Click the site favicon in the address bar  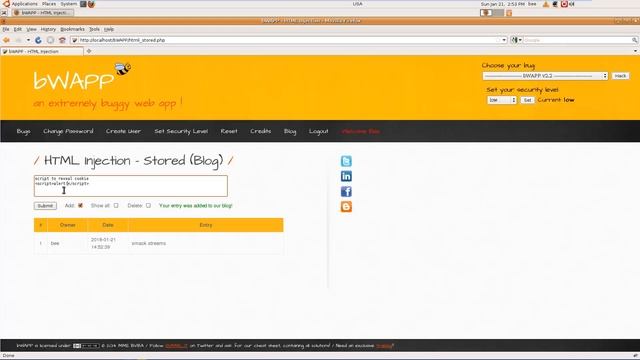click(74, 40)
